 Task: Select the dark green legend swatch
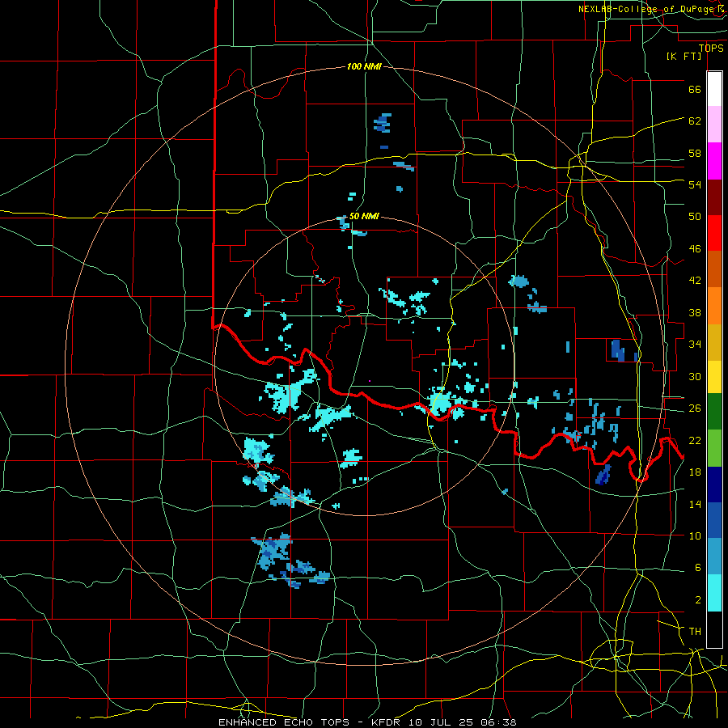pos(714,411)
